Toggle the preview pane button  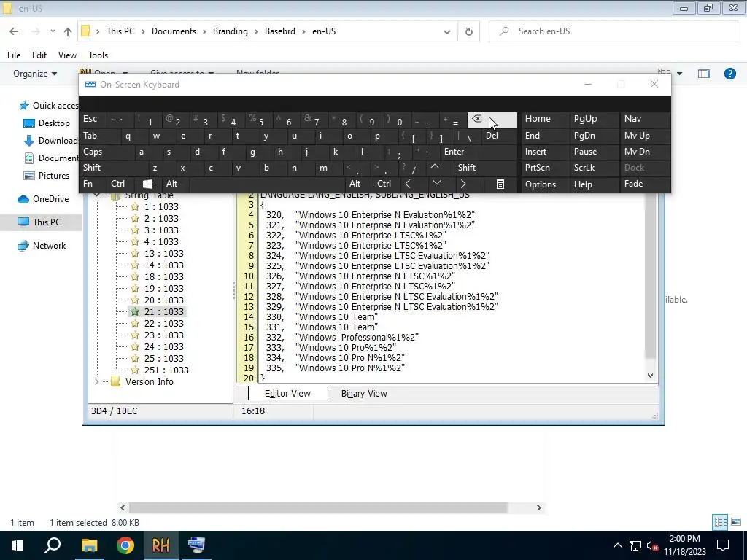point(704,74)
